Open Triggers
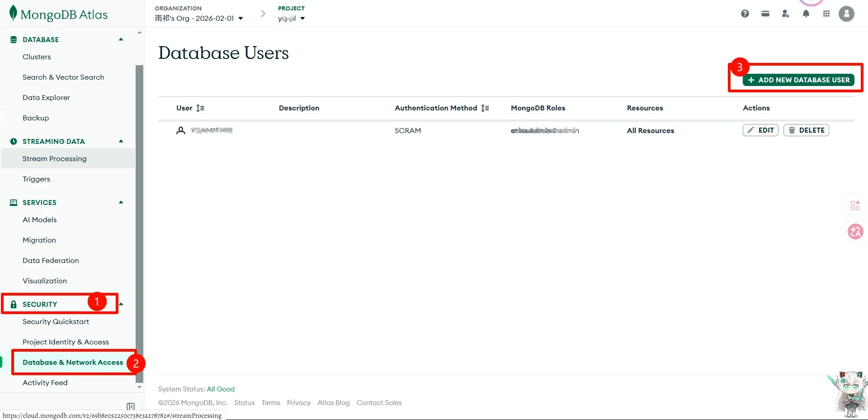868x420 pixels. click(36, 179)
